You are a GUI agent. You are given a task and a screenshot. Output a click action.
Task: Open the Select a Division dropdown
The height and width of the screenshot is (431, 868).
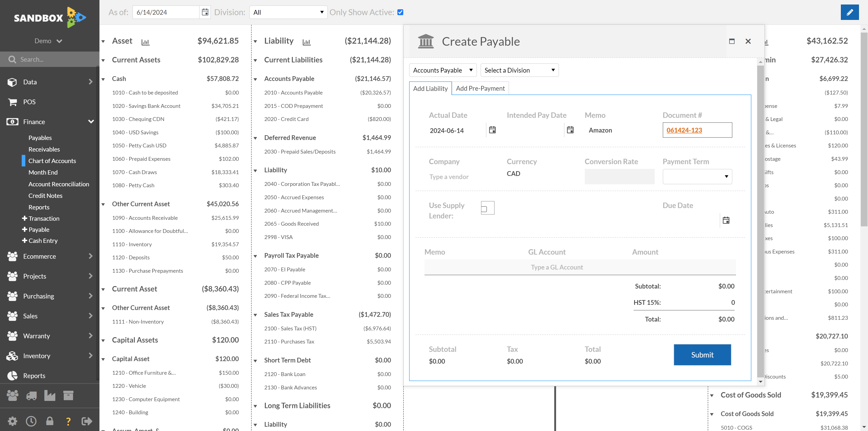coord(520,70)
